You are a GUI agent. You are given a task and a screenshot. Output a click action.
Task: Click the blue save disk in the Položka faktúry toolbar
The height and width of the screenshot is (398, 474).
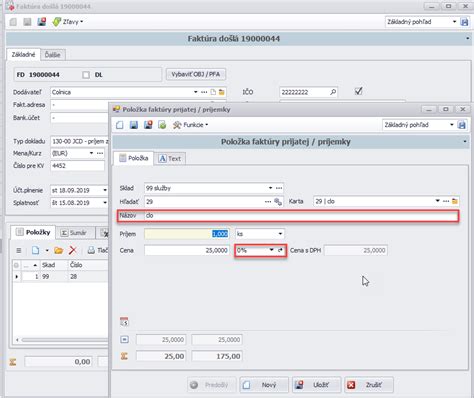(x=134, y=125)
